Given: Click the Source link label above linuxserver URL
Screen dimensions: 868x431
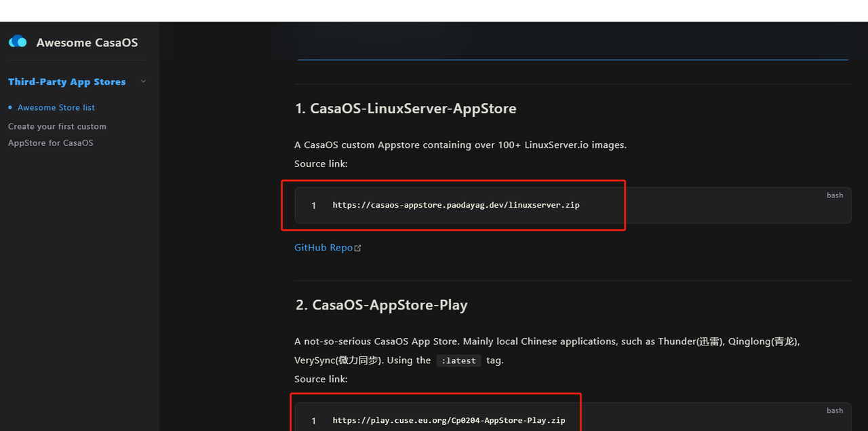Looking at the screenshot, I should tap(321, 164).
